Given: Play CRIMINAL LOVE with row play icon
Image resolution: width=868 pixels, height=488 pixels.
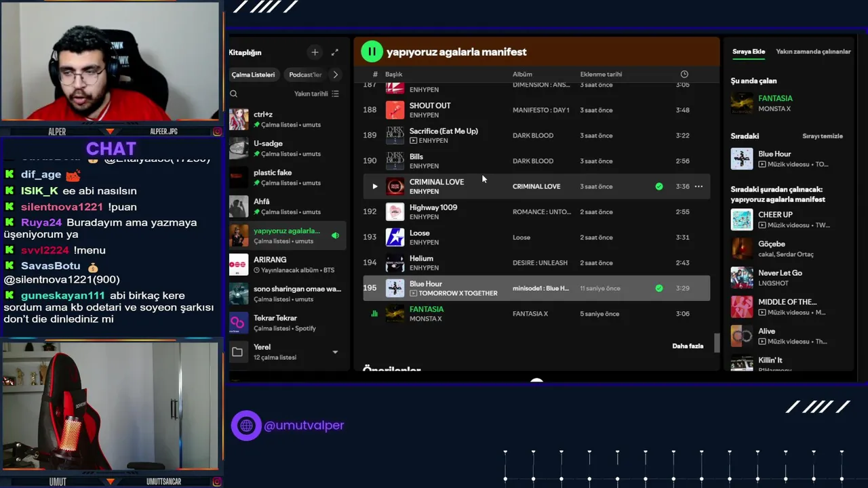Looking at the screenshot, I should (374, 186).
